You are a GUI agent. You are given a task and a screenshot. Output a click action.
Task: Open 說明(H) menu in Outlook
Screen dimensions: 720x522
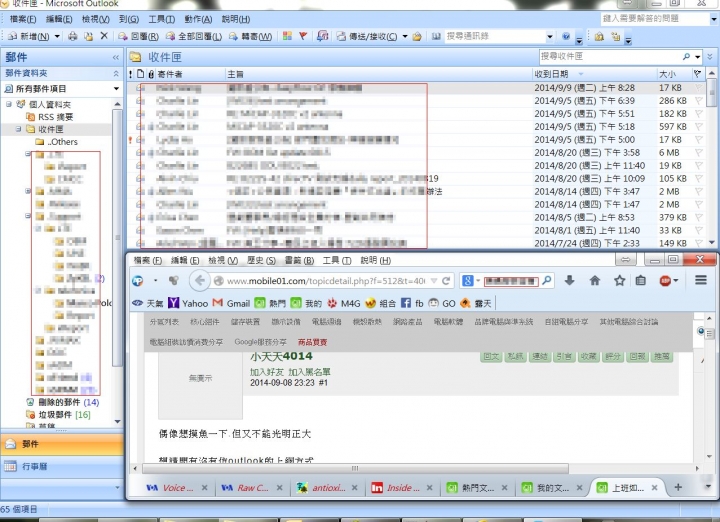pyautogui.click(x=236, y=19)
